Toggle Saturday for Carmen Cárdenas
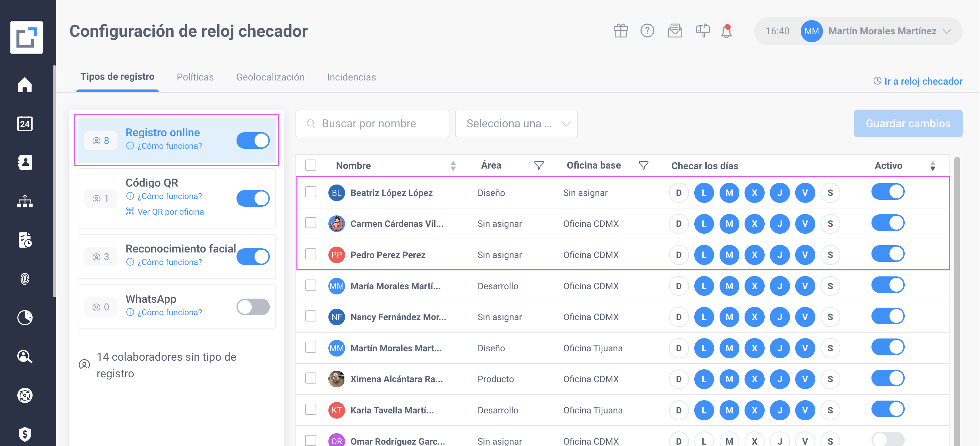Image resolution: width=980 pixels, height=446 pixels. coord(830,224)
